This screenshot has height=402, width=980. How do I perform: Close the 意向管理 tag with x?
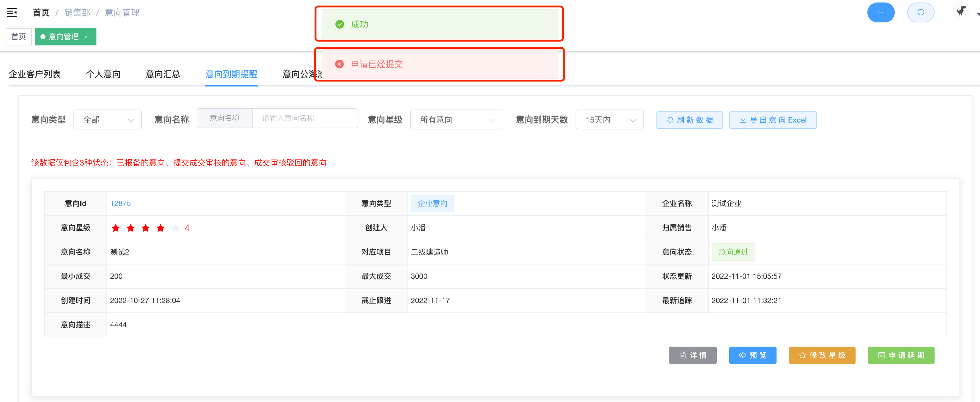[x=86, y=37]
